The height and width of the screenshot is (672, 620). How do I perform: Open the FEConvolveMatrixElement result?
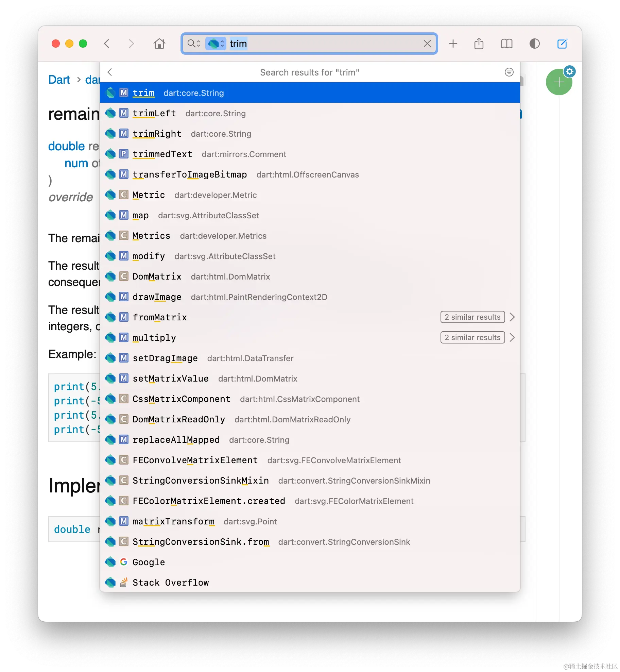click(x=310, y=460)
